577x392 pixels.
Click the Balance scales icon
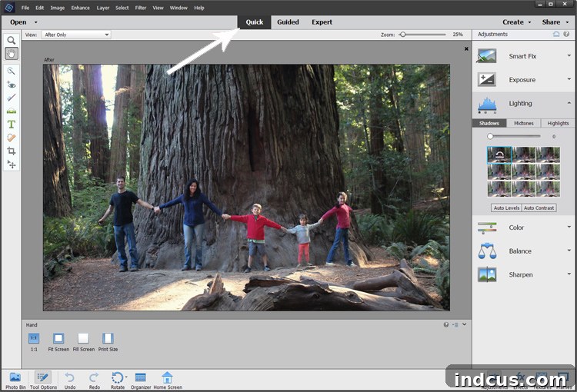[x=487, y=251]
